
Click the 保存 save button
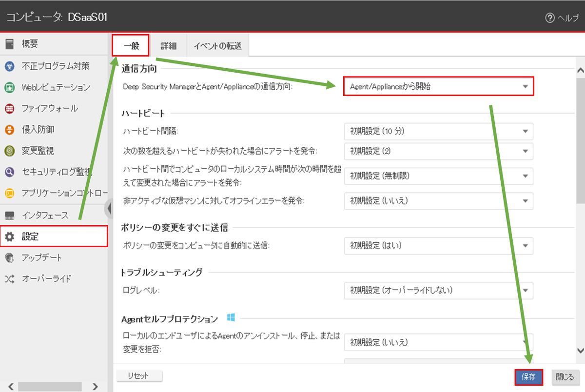[x=528, y=377]
